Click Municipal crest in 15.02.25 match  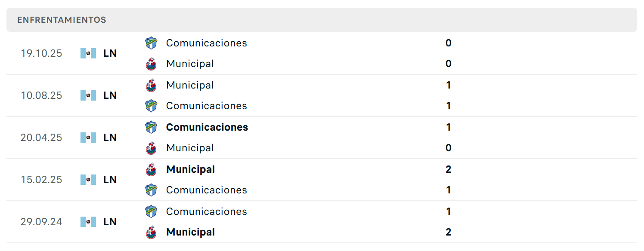151,169
